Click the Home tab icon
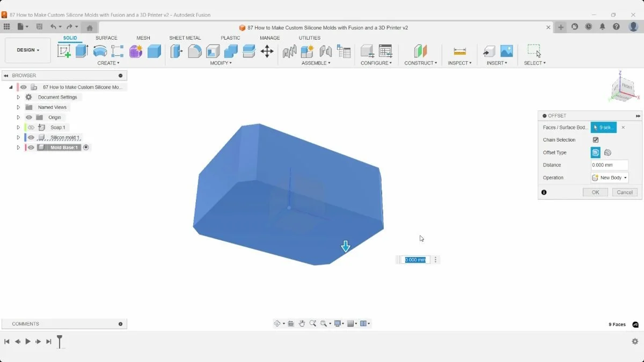Viewport: 644px width, 362px height. (x=90, y=28)
